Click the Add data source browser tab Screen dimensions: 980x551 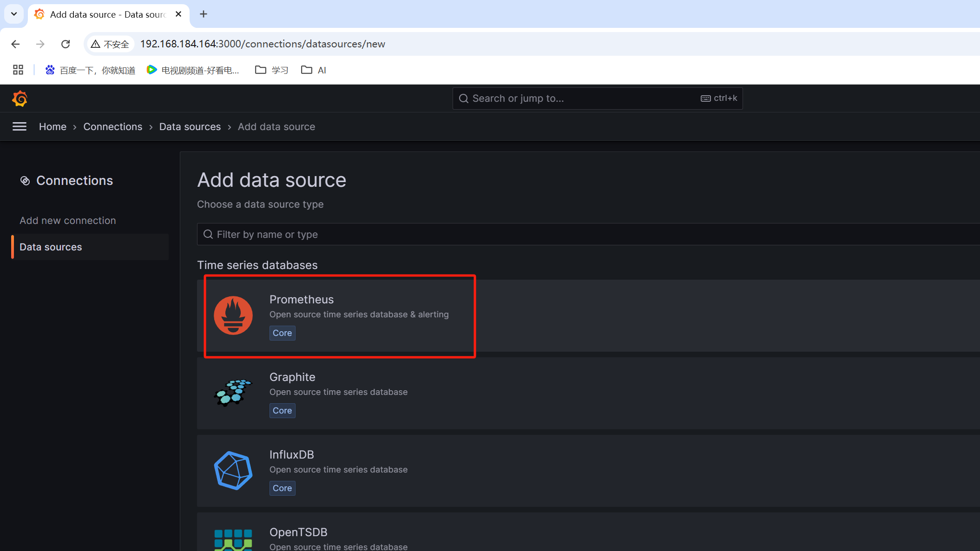tap(109, 14)
